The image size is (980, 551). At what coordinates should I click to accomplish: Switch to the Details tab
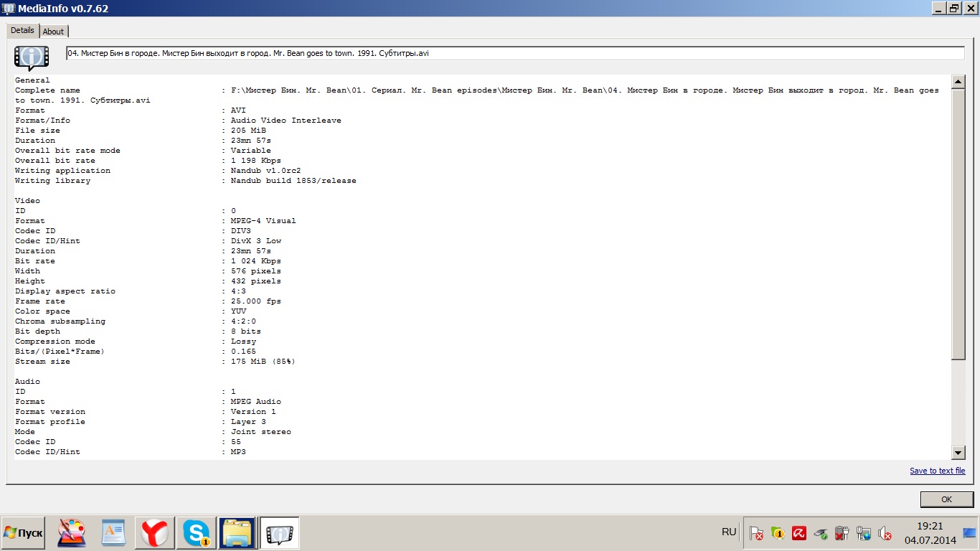22,30
